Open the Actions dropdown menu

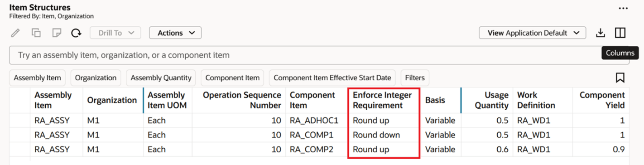pos(175,33)
